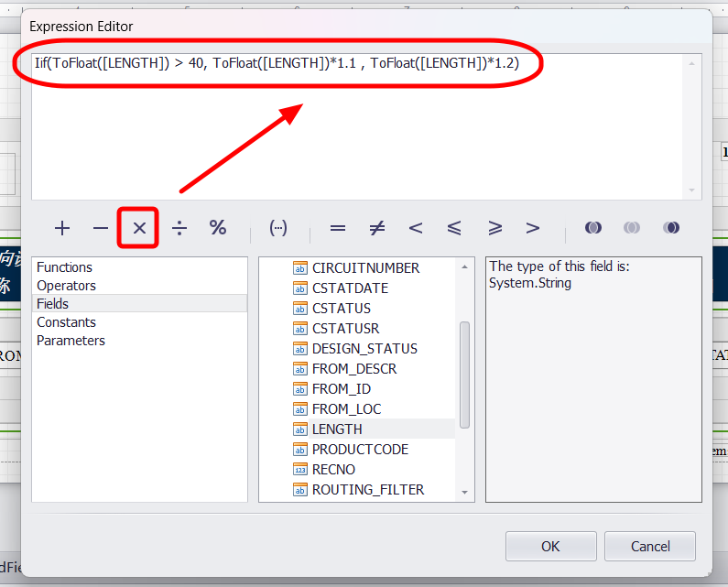Image resolution: width=728 pixels, height=587 pixels.
Task: Insert the less-than-or-equal operator
Action: click(454, 228)
